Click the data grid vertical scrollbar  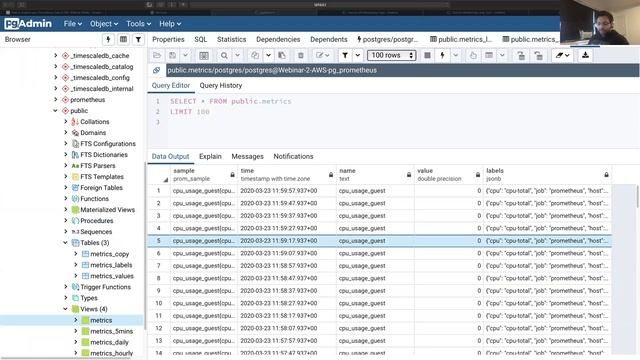pos(637,196)
